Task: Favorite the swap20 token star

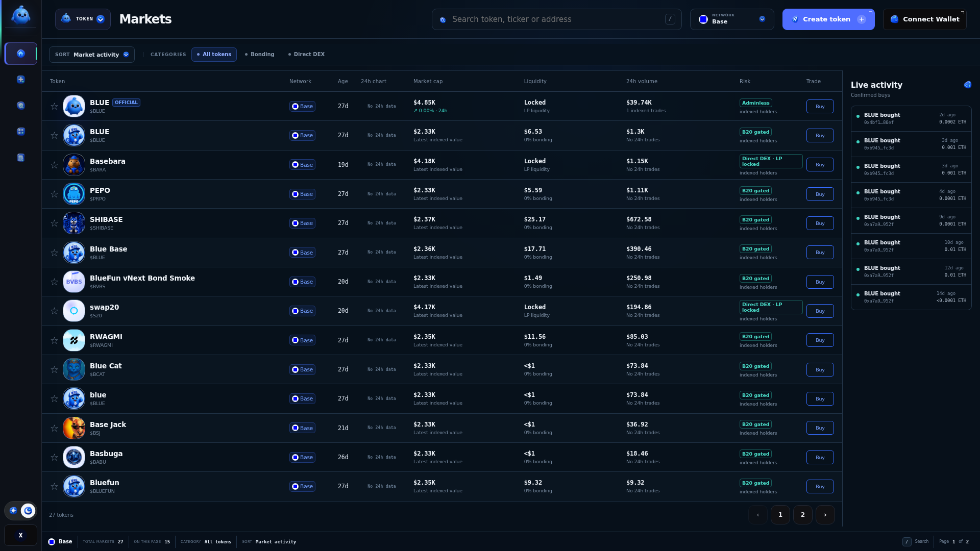Action: 54,311
